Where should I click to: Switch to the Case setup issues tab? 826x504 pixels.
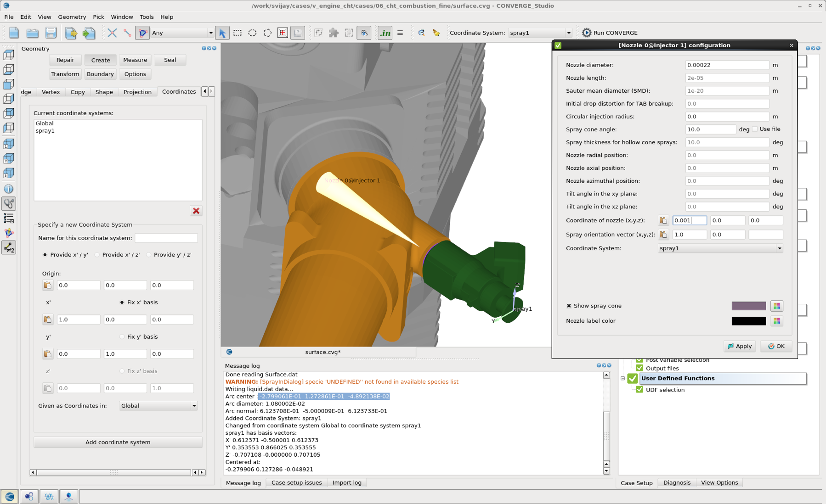tap(296, 482)
